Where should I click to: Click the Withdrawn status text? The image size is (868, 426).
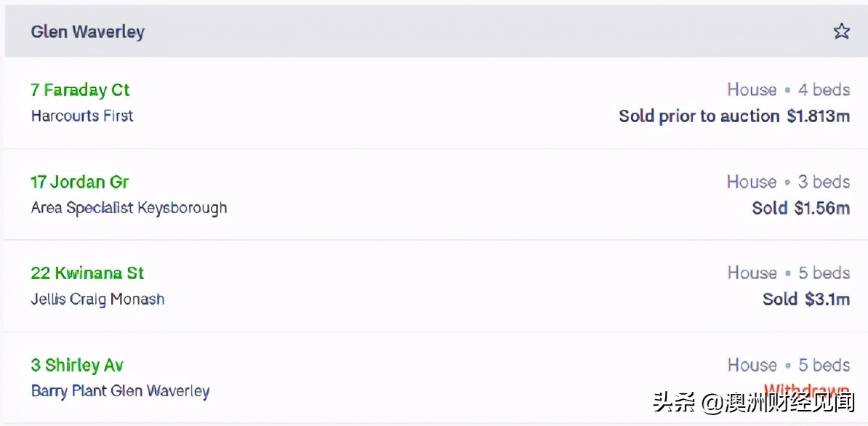point(807,387)
